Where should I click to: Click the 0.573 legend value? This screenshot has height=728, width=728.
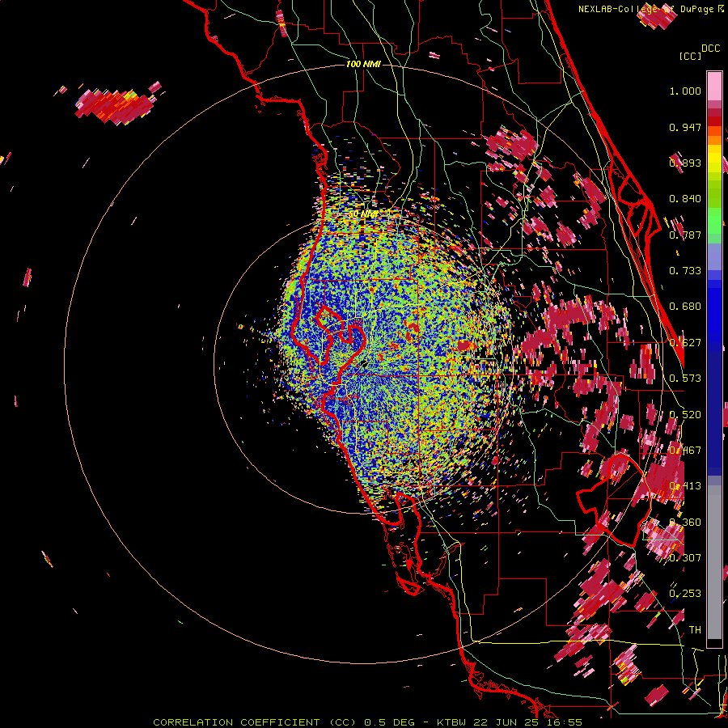click(685, 379)
